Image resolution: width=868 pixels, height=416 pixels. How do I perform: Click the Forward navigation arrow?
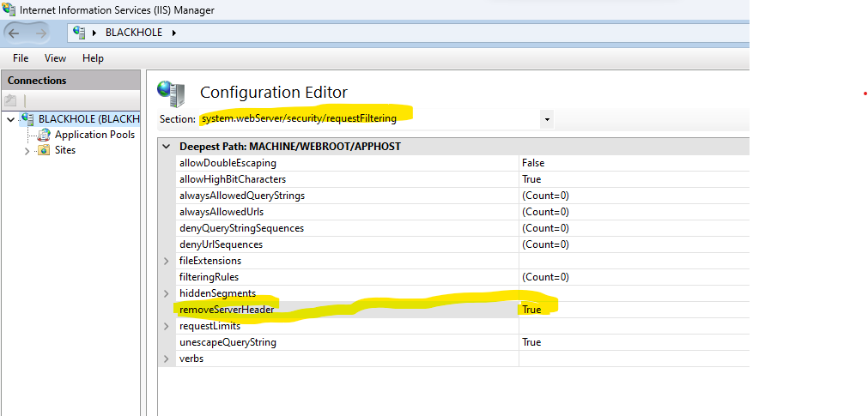pos(40,33)
